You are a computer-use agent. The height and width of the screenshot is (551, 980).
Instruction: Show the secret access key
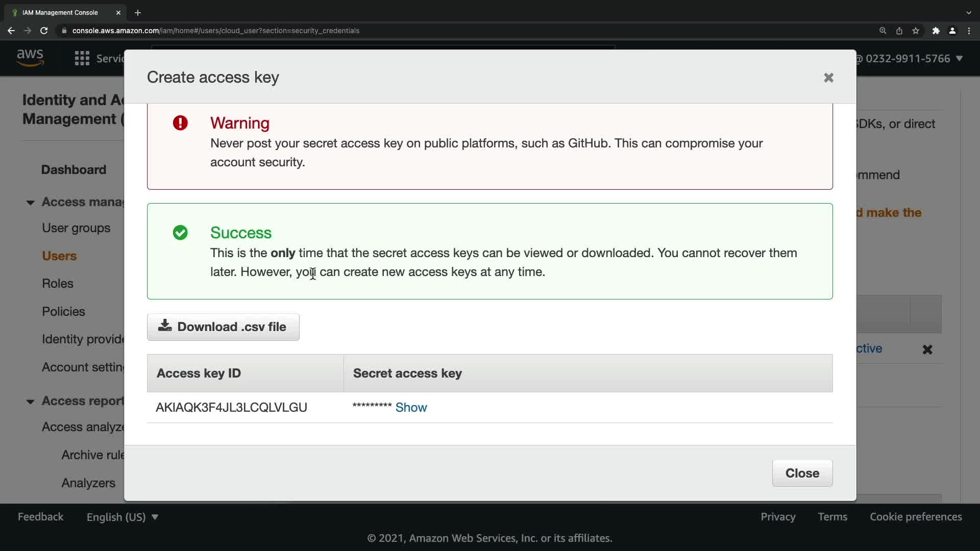tap(411, 408)
